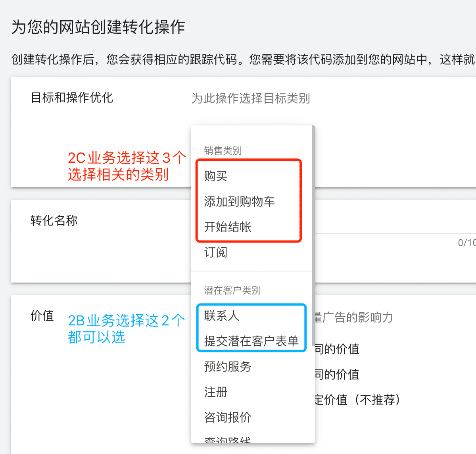The image size is (476, 454).
Task: Click the blue 2B业务 annotation text
Action: click(x=127, y=329)
